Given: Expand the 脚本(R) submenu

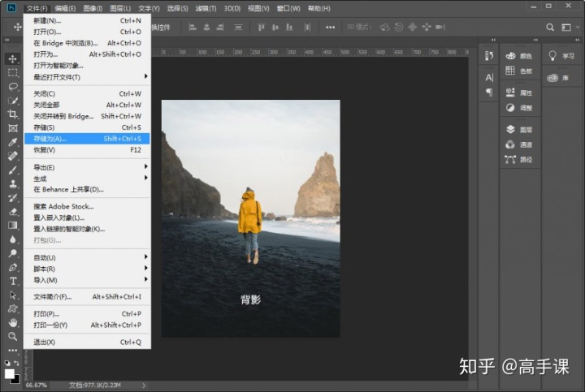Looking at the screenshot, I should (x=87, y=269).
